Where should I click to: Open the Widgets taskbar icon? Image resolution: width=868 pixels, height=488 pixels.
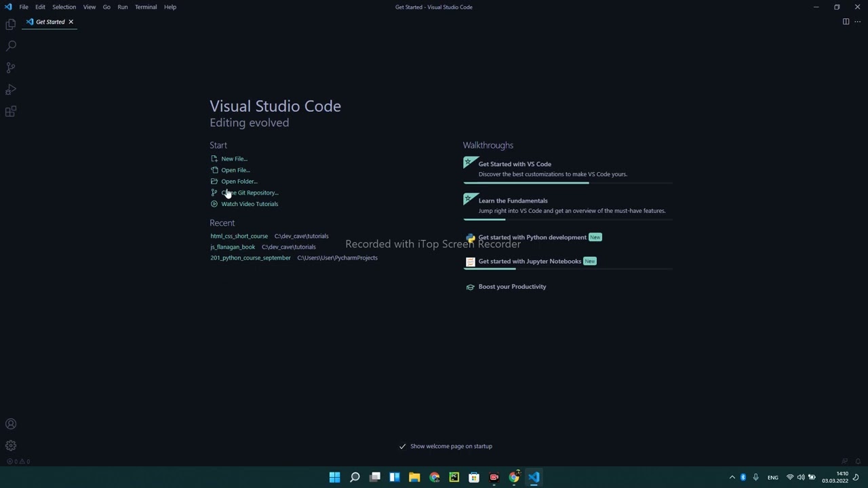click(x=394, y=477)
